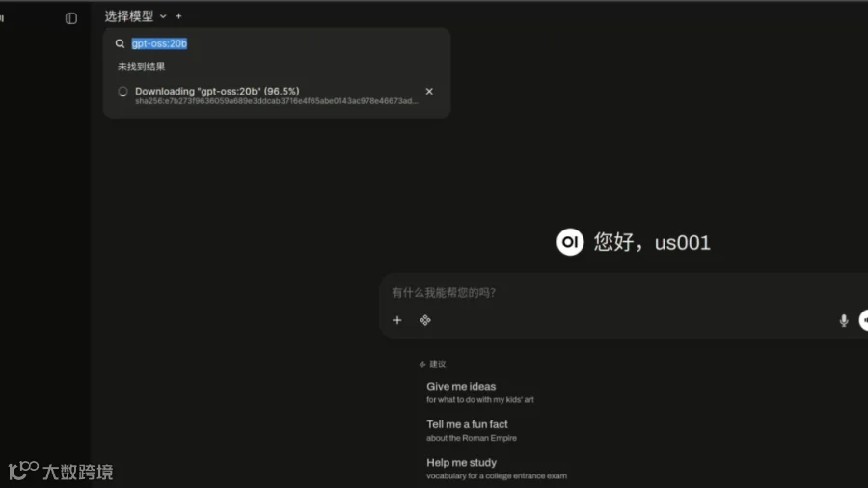
Task: Toggle the sidebar panel icon
Action: click(x=70, y=18)
